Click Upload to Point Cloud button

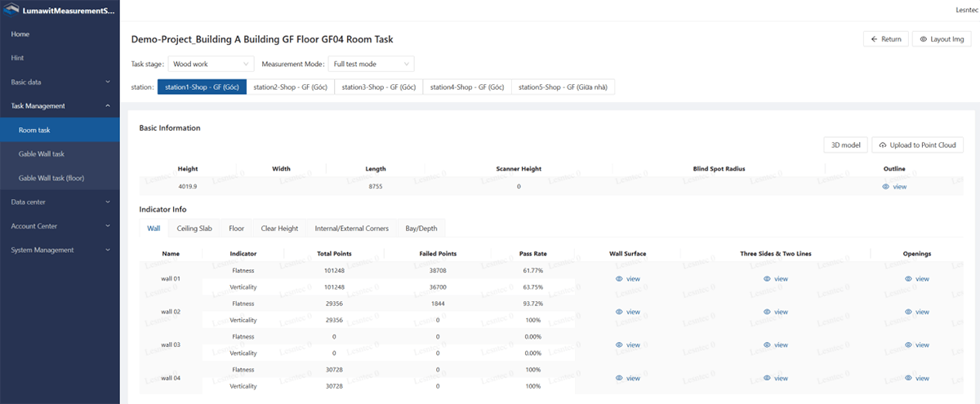pyautogui.click(x=918, y=144)
